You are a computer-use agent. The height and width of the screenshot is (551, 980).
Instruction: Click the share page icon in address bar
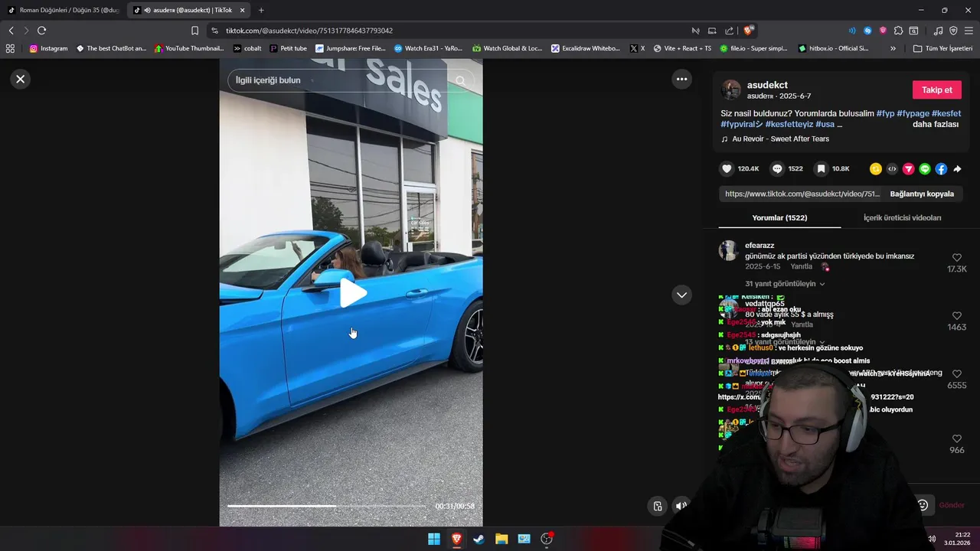click(729, 31)
